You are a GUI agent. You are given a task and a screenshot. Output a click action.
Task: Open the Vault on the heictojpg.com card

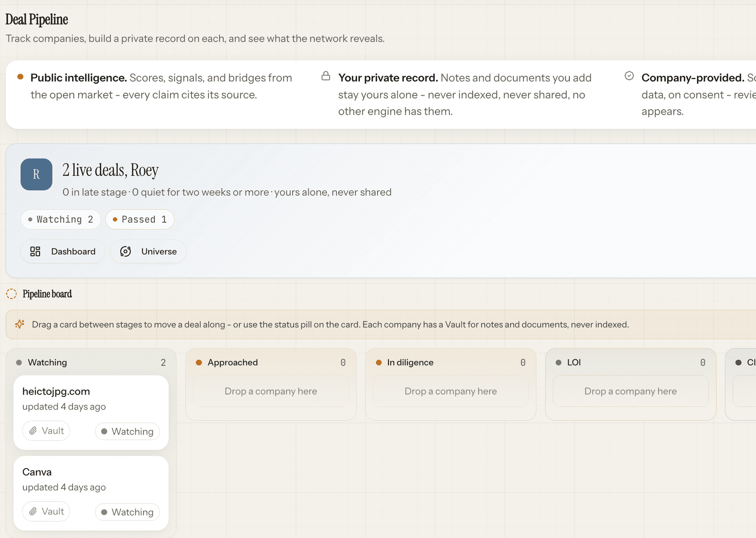[x=46, y=431]
